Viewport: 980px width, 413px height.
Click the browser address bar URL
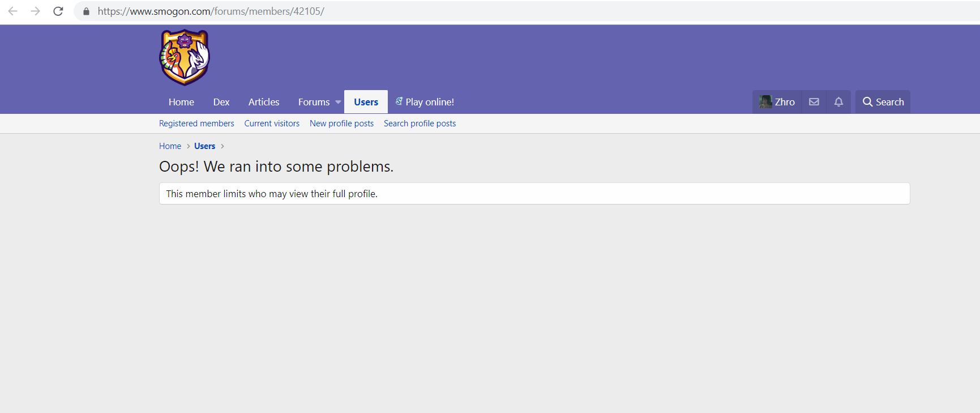[211, 11]
